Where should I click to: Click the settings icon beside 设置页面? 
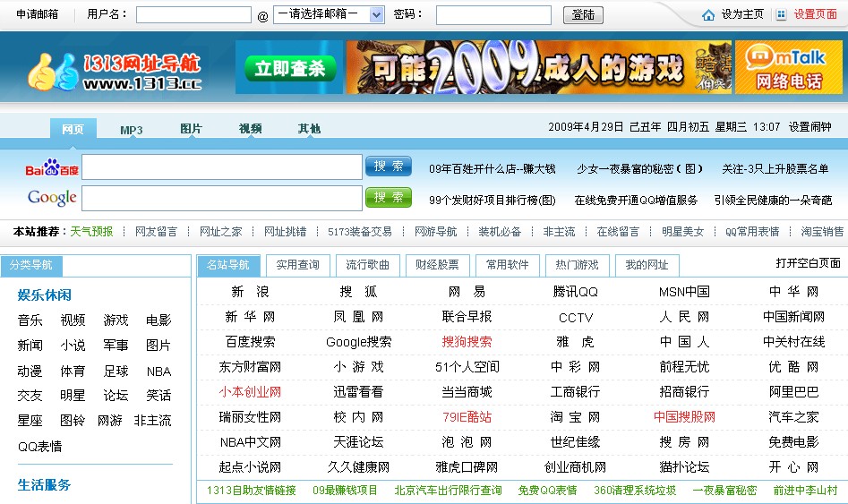(x=781, y=15)
